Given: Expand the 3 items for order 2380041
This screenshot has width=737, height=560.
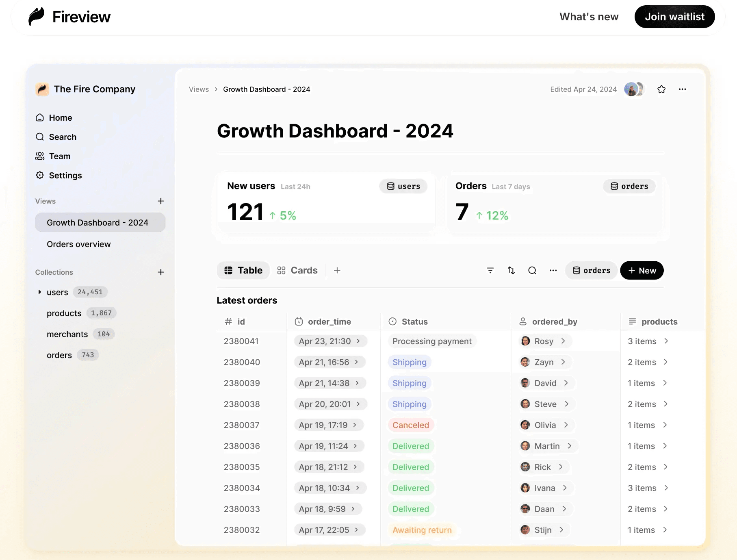Looking at the screenshot, I should coord(666,341).
